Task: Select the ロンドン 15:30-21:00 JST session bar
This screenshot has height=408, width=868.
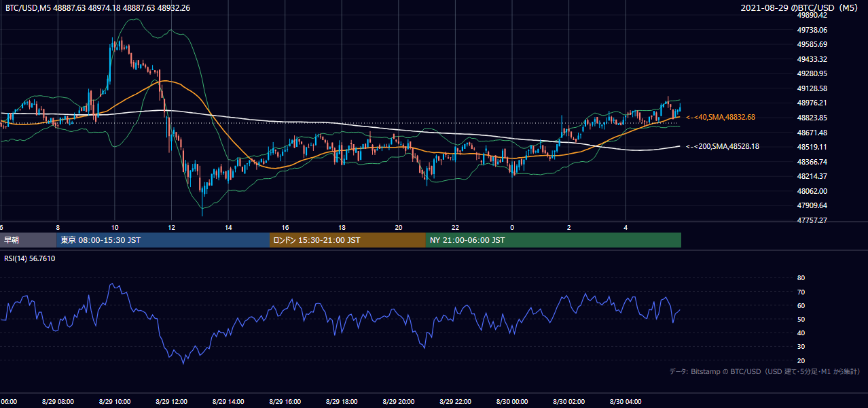Action: pyautogui.click(x=348, y=240)
